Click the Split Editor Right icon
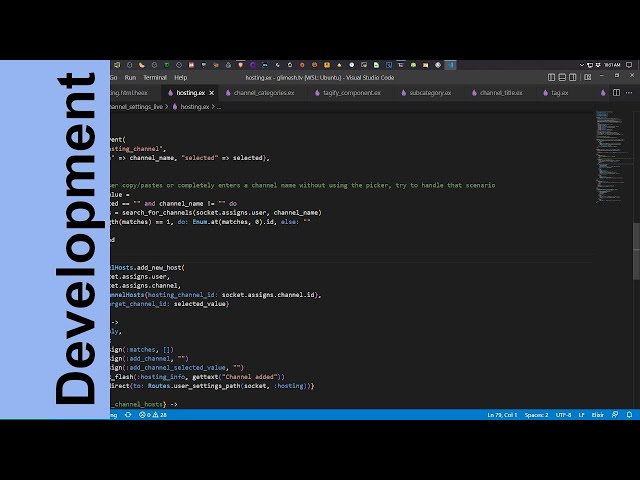 [616, 93]
